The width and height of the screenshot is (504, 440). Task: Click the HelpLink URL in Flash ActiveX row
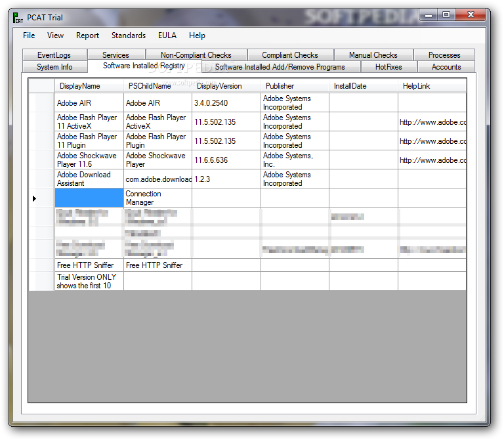[432, 122]
